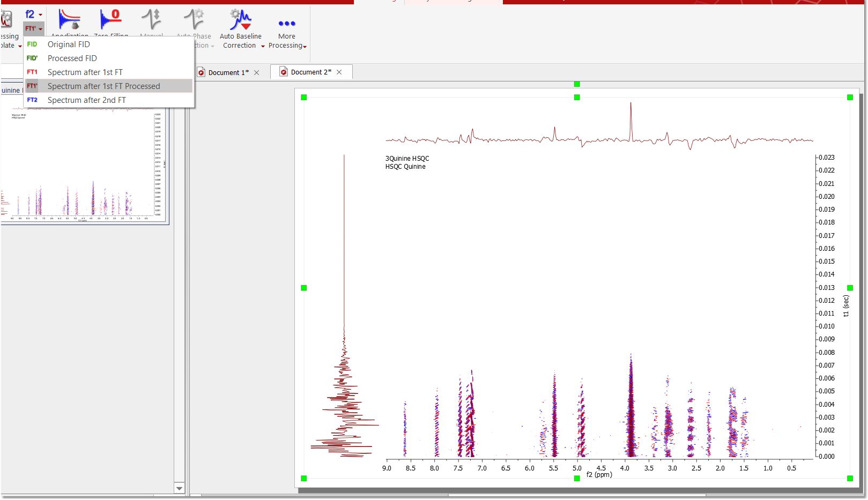
Task: Click the Apodization tool icon
Action: click(69, 19)
